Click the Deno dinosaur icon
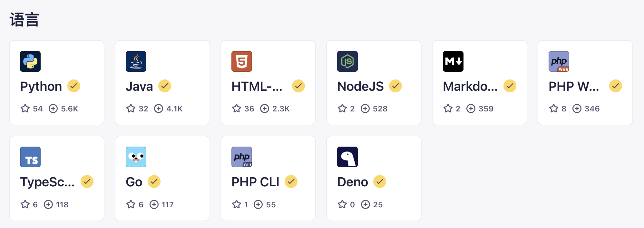The width and height of the screenshot is (644, 228). [347, 157]
